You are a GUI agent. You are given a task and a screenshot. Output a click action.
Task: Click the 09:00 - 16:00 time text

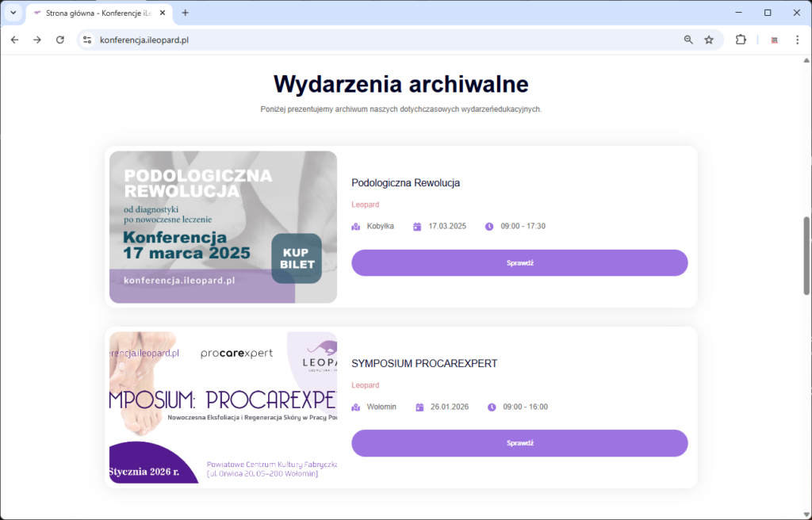point(526,407)
